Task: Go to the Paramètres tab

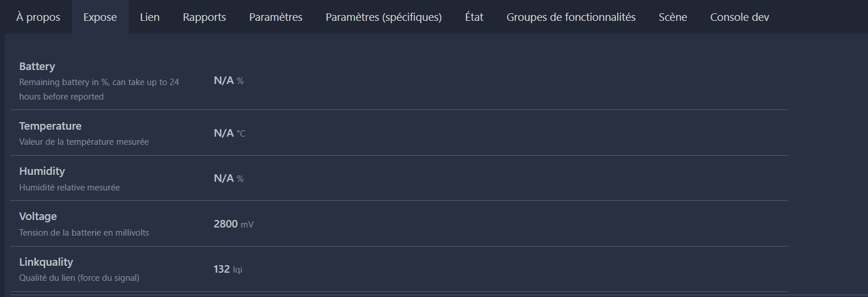Action: coord(276,17)
